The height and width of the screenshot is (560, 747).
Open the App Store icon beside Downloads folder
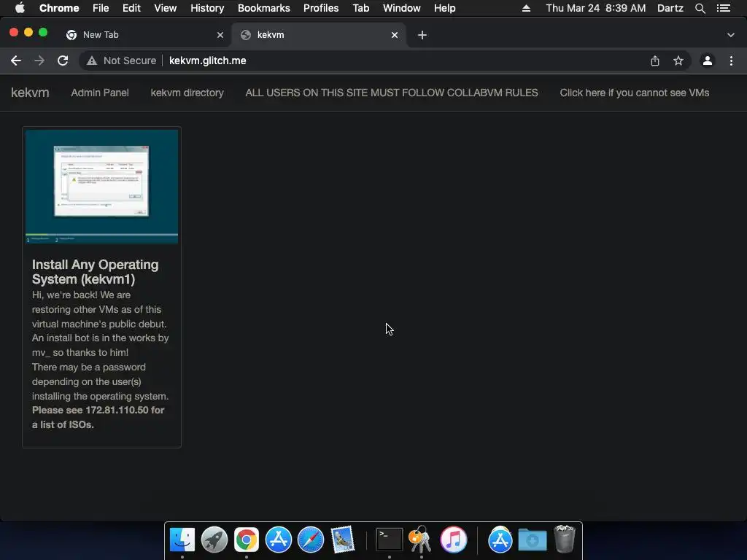coord(500,540)
